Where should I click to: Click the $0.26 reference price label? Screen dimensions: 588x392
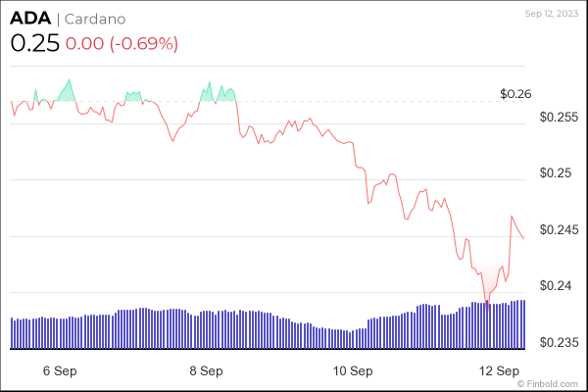point(514,94)
